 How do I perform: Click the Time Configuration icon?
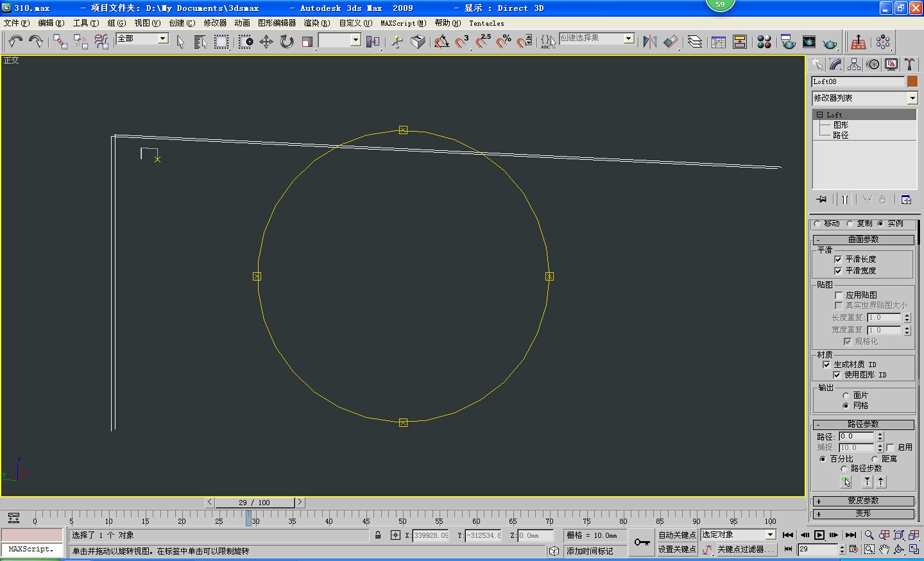pos(853,549)
